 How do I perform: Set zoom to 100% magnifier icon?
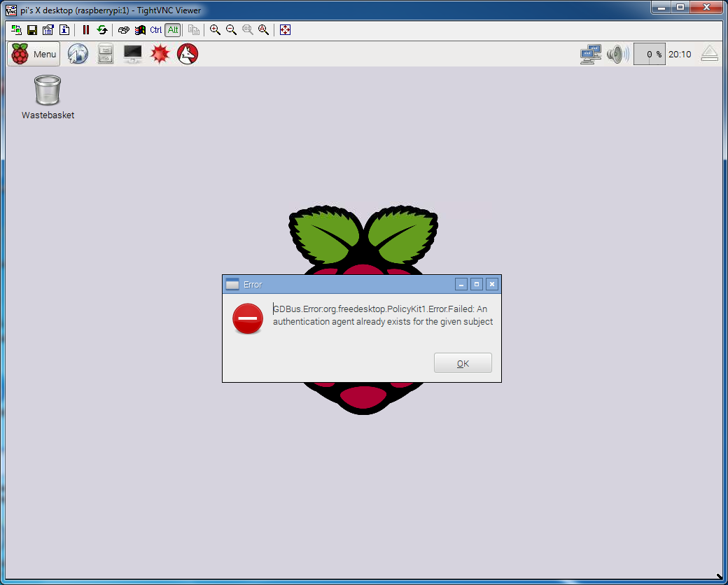coord(248,30)
